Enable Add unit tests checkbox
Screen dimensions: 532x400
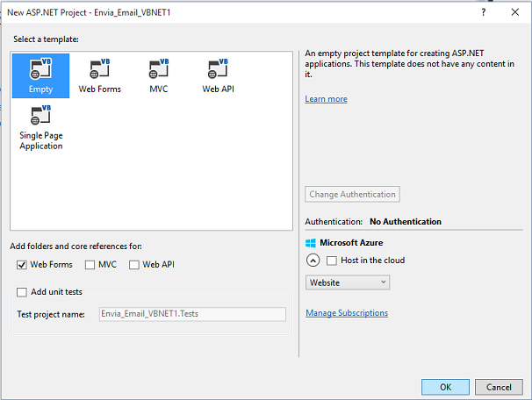[22, 292]
